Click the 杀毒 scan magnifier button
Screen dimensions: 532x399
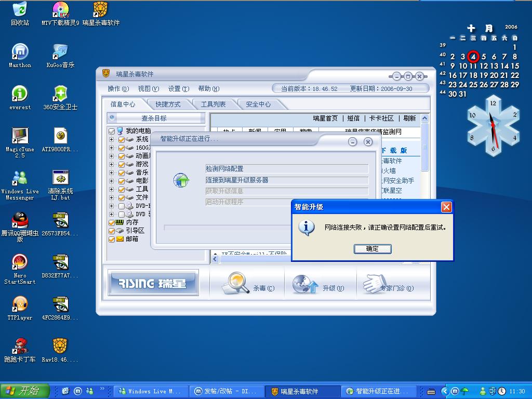pos(248,284)
